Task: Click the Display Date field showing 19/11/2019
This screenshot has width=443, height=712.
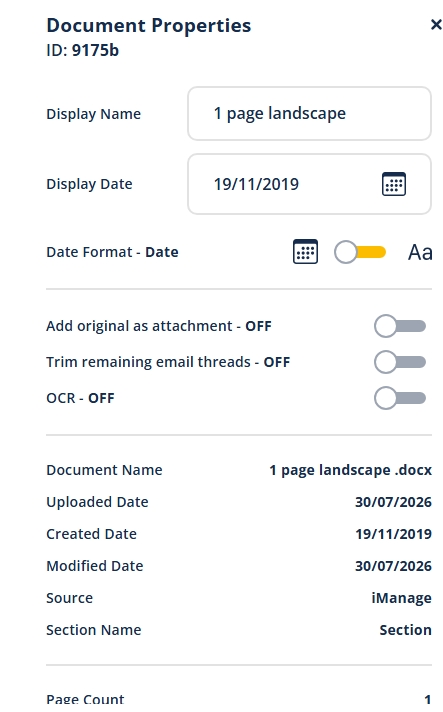Action: click(309, 184)
